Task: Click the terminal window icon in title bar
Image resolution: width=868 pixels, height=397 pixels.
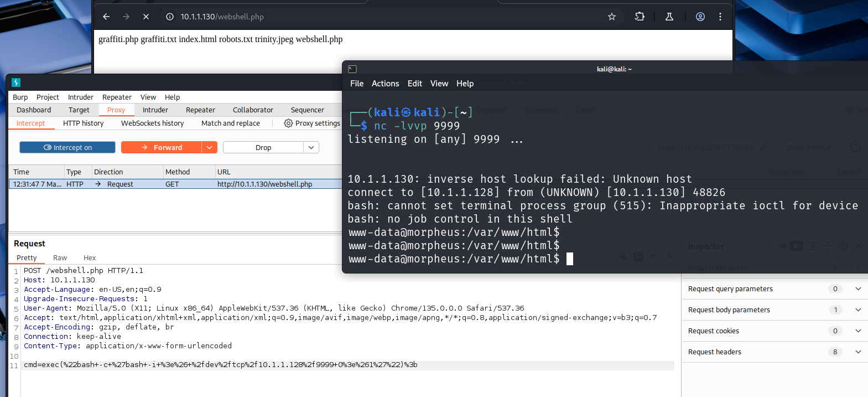Action: [352, 69]
